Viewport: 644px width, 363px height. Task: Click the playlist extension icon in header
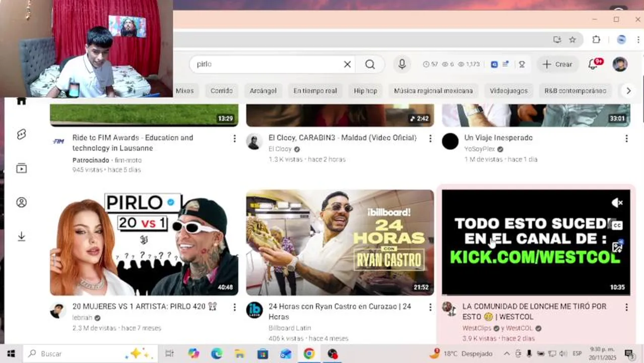point(505,64)
